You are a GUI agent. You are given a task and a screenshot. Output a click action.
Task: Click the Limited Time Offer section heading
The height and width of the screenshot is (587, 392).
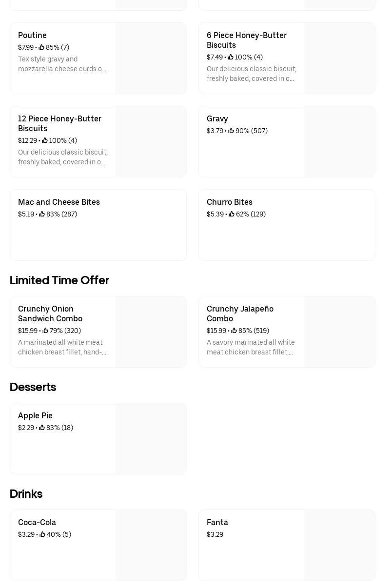click(x=59, y=280)
